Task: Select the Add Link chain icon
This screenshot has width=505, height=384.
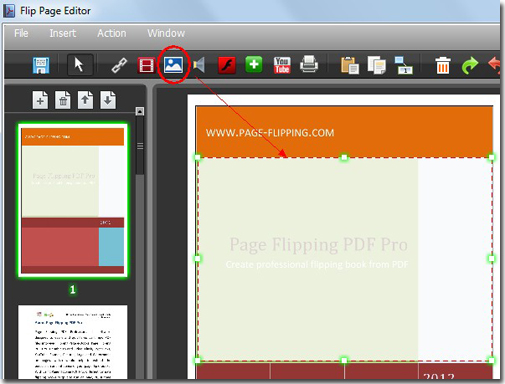Action: pyautogui.click(x=119, y=65)
